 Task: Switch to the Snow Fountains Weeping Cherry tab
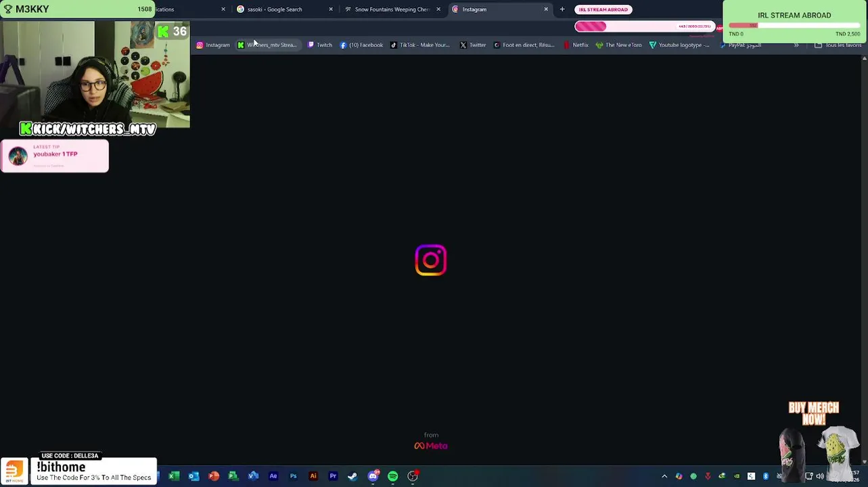pyautogui.click(x=391, y=9)
